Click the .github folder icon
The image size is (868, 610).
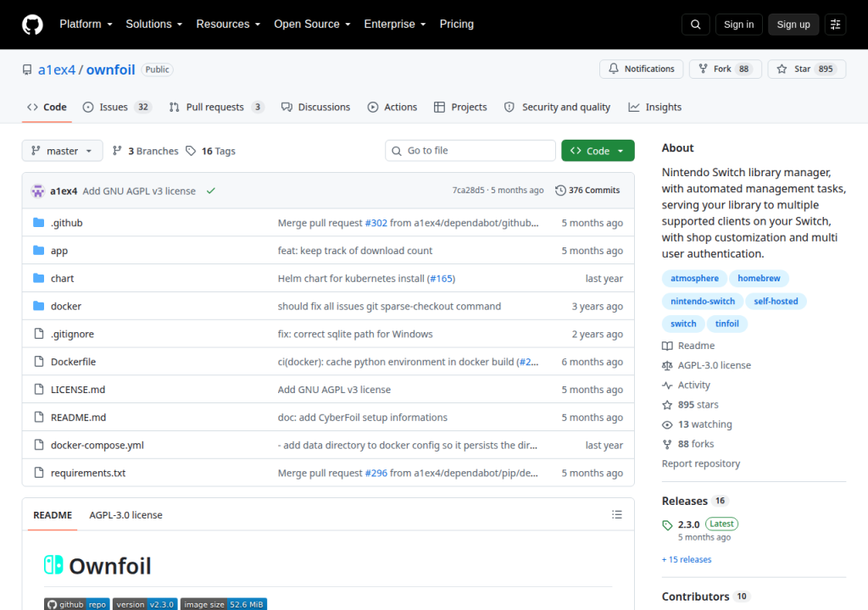38,223
